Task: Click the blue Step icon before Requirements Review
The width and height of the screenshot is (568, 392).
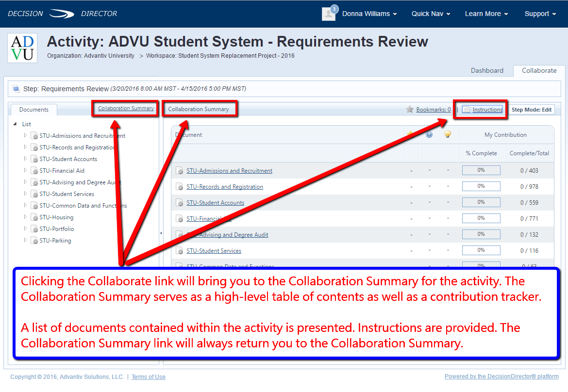Action: (16, 89)
